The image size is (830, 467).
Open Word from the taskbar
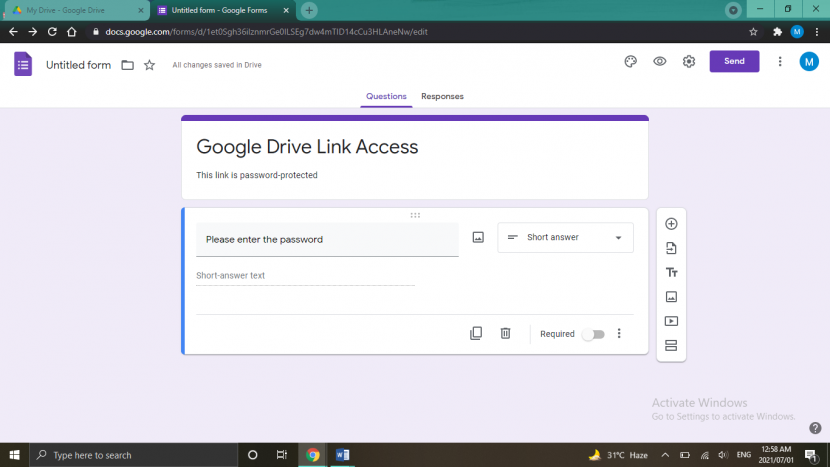point(342,455)
